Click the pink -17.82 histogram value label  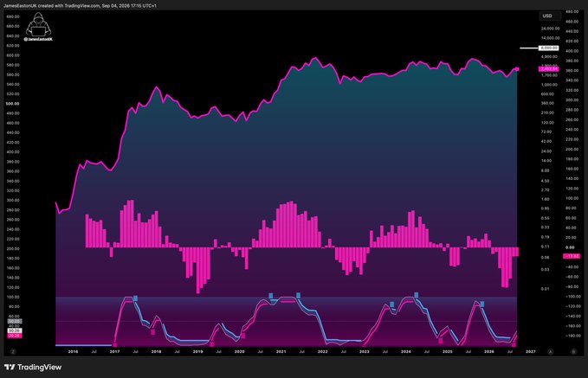(x=572, y=256)
